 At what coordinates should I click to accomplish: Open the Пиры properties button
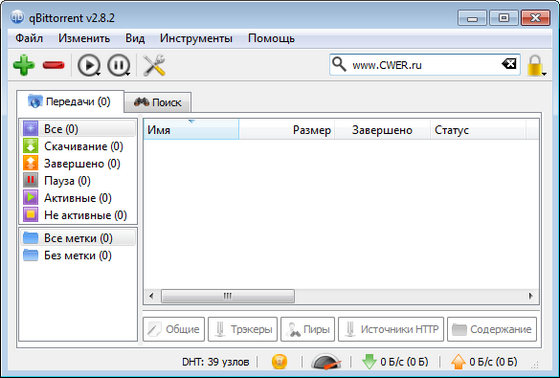tap(308, 329)
